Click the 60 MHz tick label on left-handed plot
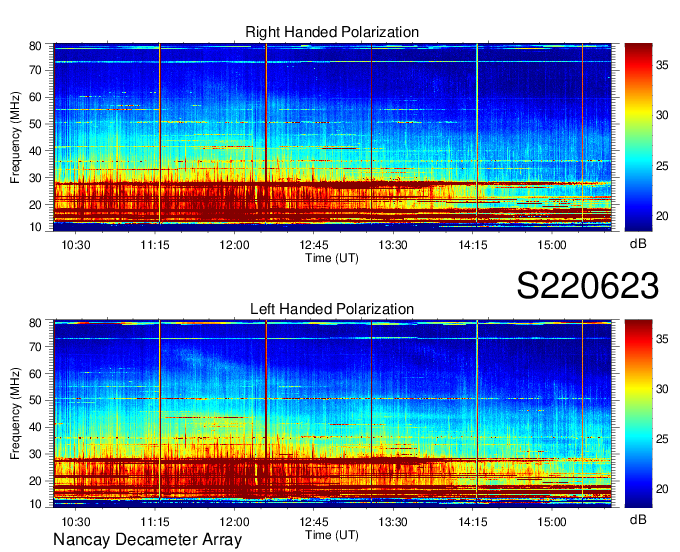The image size is (680, 552). tap(35, 373)
